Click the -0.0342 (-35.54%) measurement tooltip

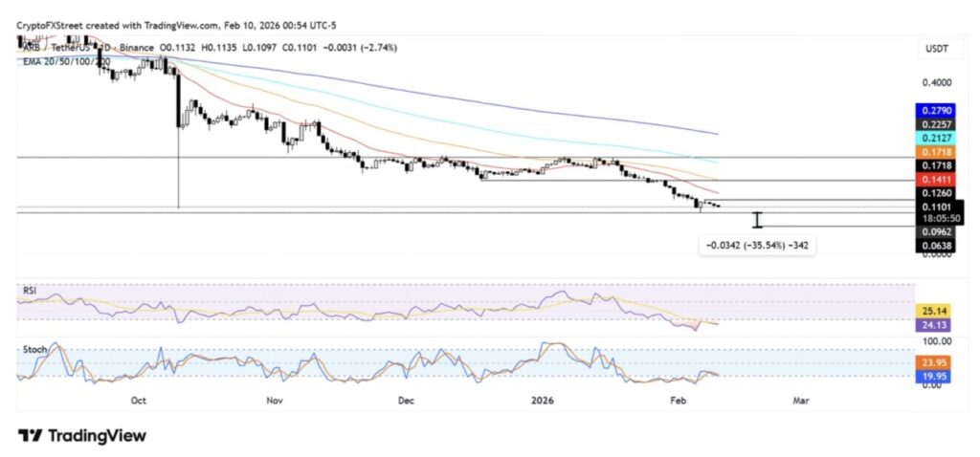pos(760,246)
